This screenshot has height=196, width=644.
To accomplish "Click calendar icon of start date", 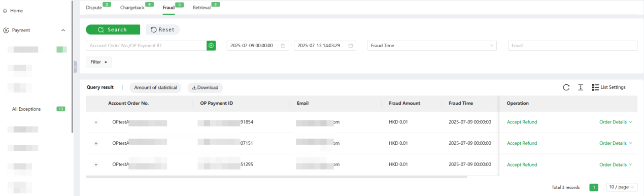I will click(x=283, y=46).
